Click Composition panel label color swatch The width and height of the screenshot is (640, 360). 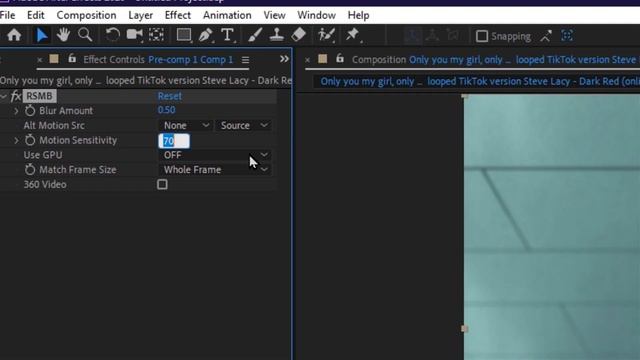[322, 59]
